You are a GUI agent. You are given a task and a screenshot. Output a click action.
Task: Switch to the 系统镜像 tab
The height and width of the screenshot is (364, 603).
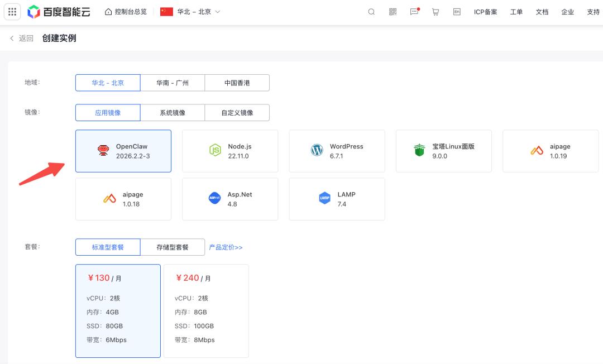click(x=173, y=113)
